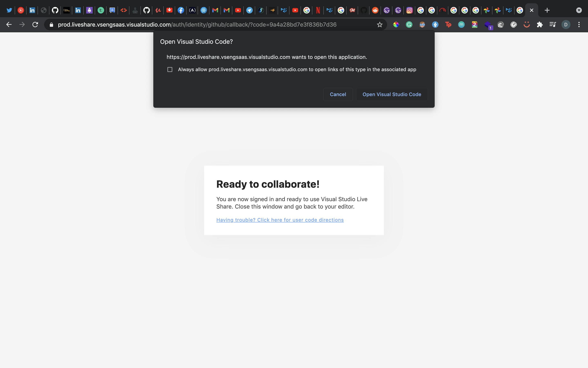Go back to the previous page
Screen dimensions: 588x368
[9, 25]
